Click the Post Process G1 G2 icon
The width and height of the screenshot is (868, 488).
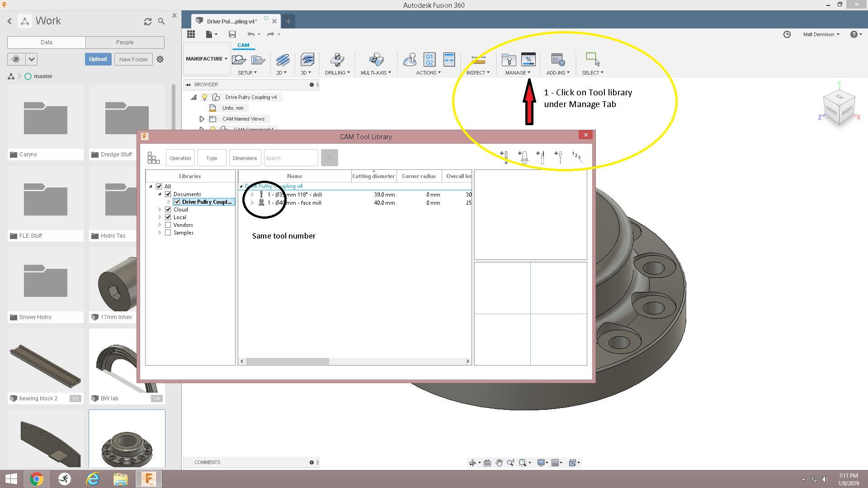(x=429, y=60)
